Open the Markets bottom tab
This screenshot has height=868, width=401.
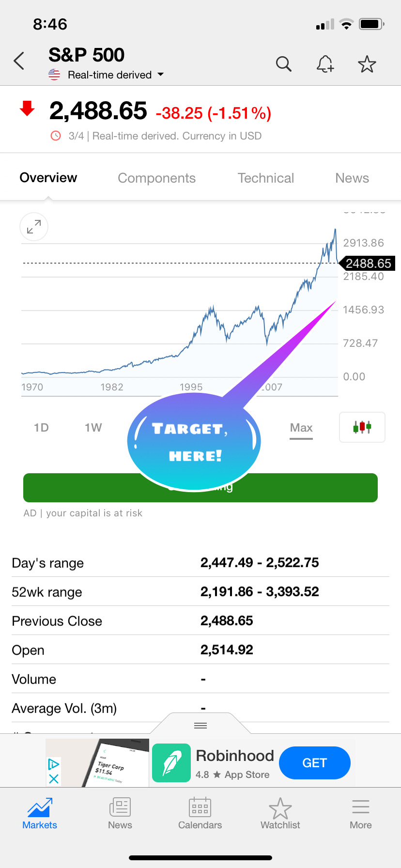click(x=40, y=814)
